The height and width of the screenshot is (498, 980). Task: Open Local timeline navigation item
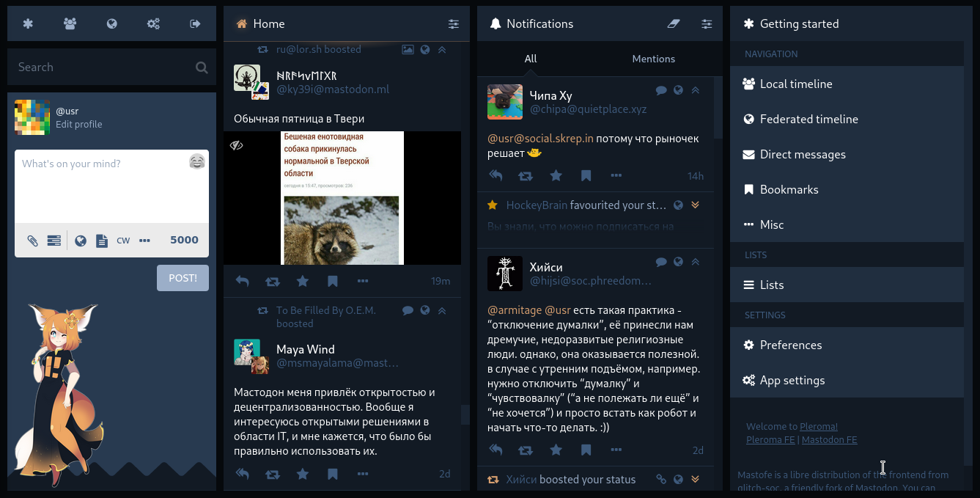[x=847, y=84]
